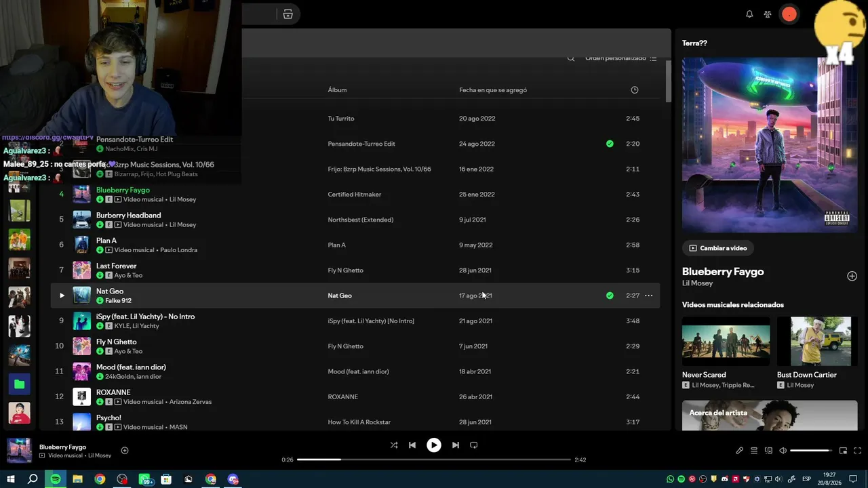Viewport: 868px width, 488px height.
Task: Click the 'Lil Mosey' artist name in side panel
Action: click(697, 283)
